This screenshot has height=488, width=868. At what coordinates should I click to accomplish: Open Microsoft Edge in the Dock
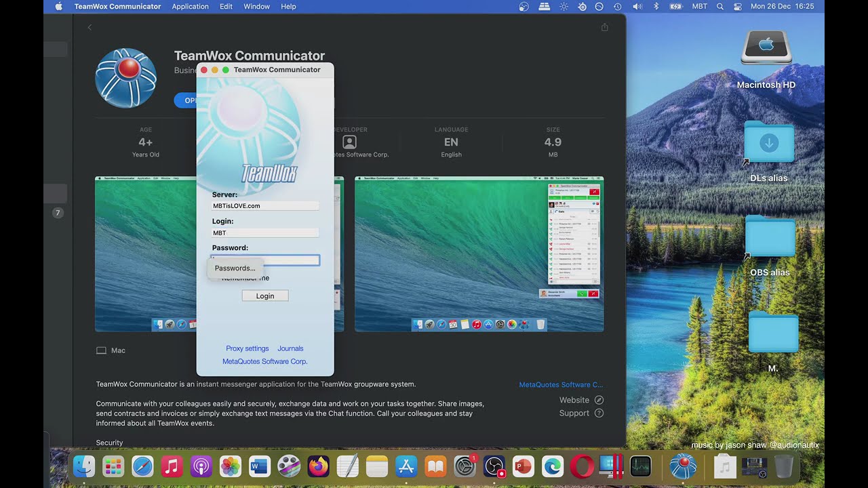(x=553, y=466)
